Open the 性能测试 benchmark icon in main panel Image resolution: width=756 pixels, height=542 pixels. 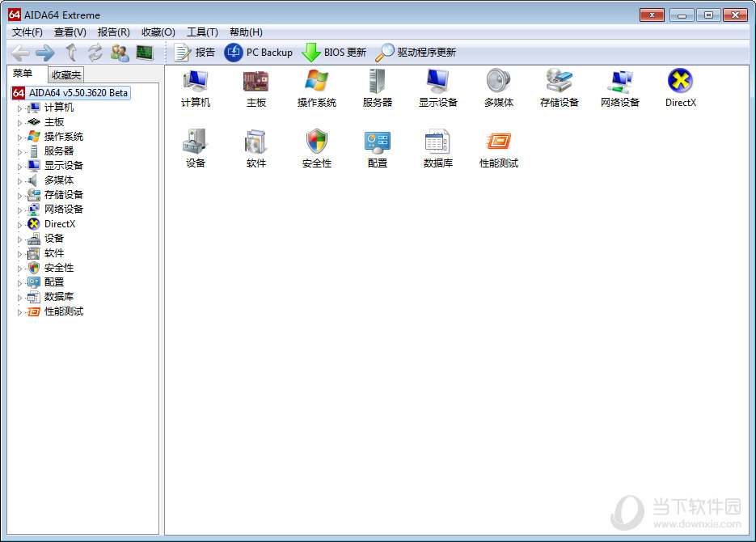click(x=498, y=142)
